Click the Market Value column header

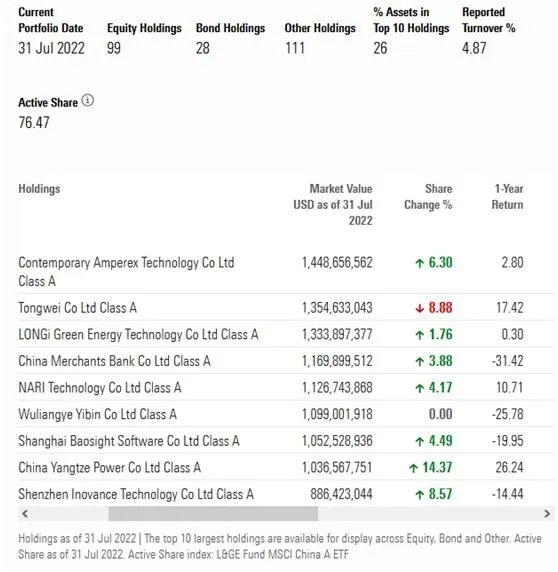click(333, 205)
